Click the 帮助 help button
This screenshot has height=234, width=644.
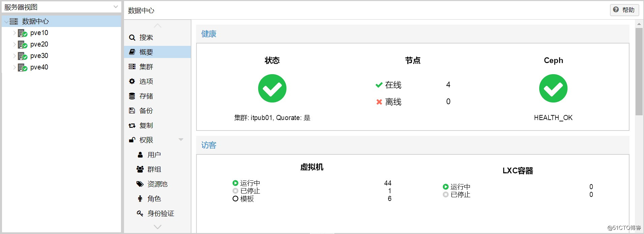(624, 10)
